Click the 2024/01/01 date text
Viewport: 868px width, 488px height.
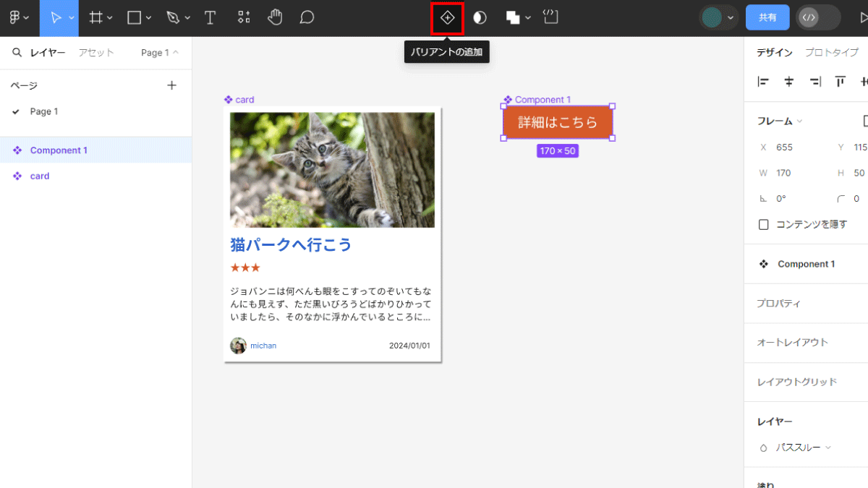(x=409, y=346)
